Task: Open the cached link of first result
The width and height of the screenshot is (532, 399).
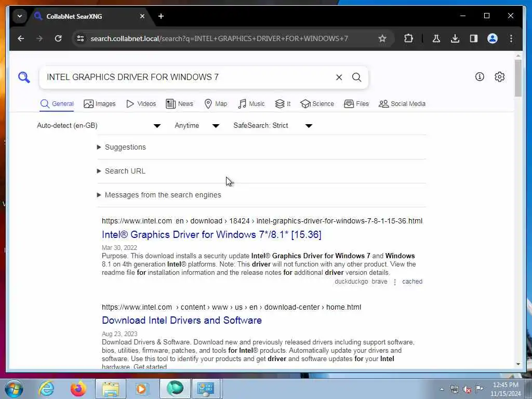Action: (x=412, y=282)
